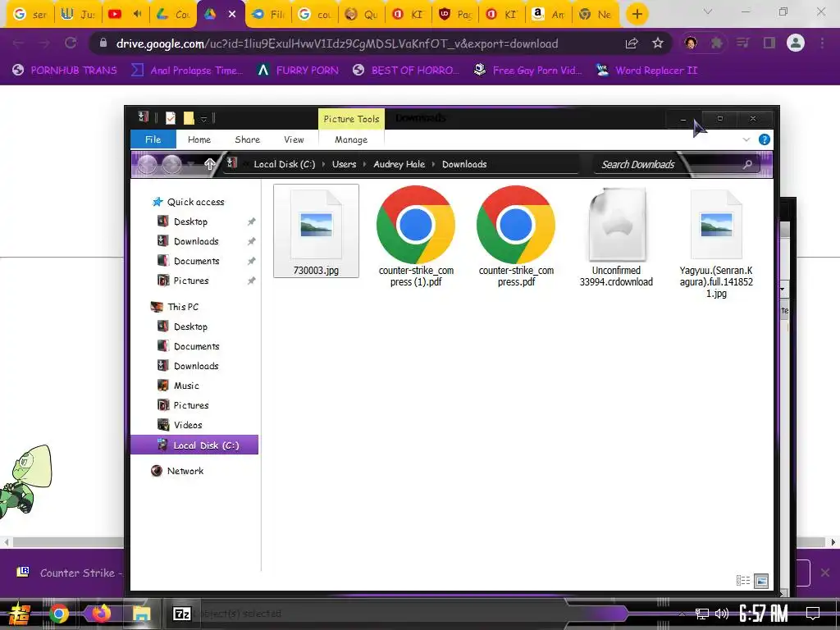Open Desktop under Quick access
Viewport: 840px width, 630px height.
190,221
